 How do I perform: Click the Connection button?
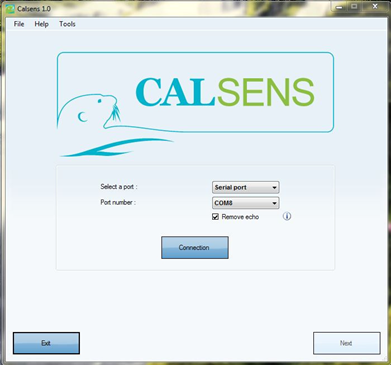pos(195,247)
